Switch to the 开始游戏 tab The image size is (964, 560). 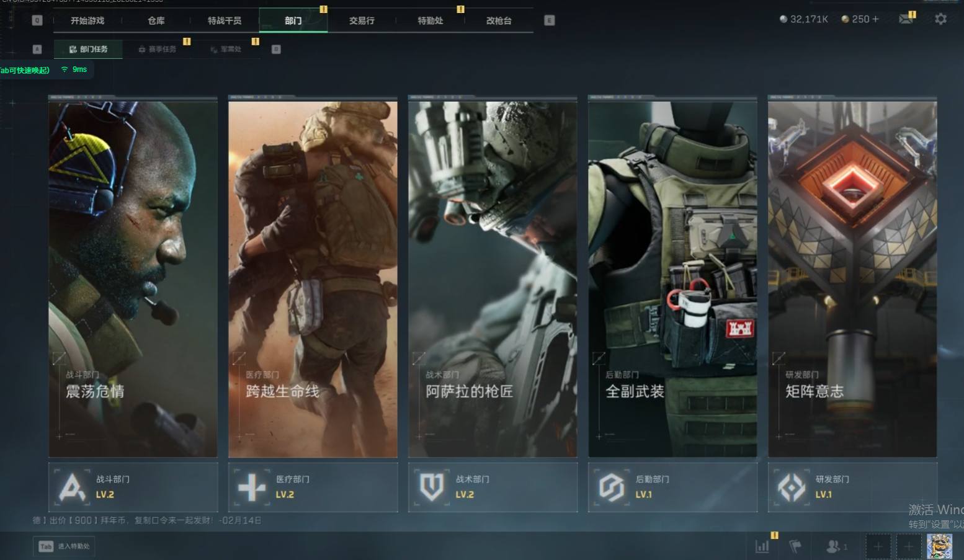pyautogui.click(x=87, y=20)
